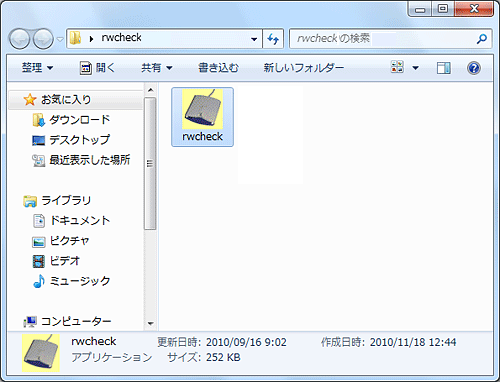Click the ライブラリ folder icon
The width and height of the screenshot is (500, 382).
(x=30, y=201)
